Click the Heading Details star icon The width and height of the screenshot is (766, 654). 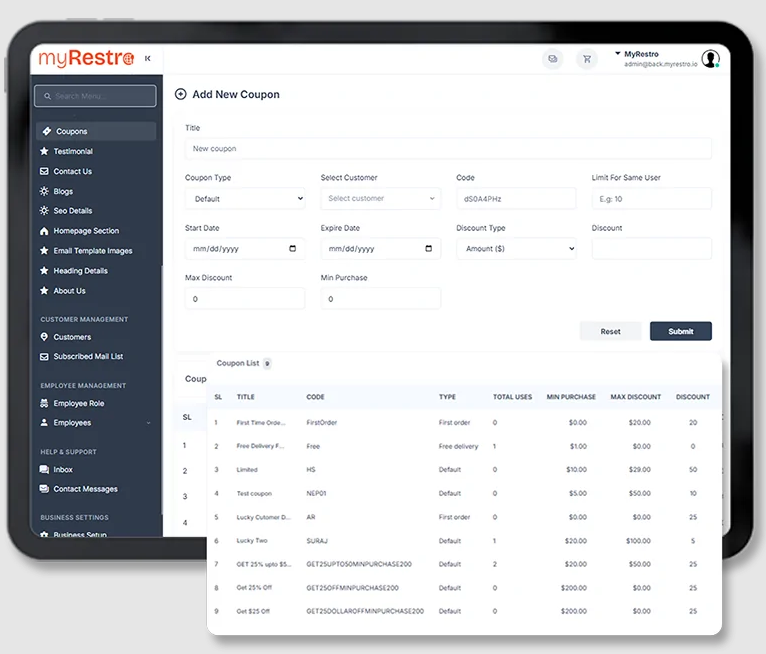tap(44, 271)
